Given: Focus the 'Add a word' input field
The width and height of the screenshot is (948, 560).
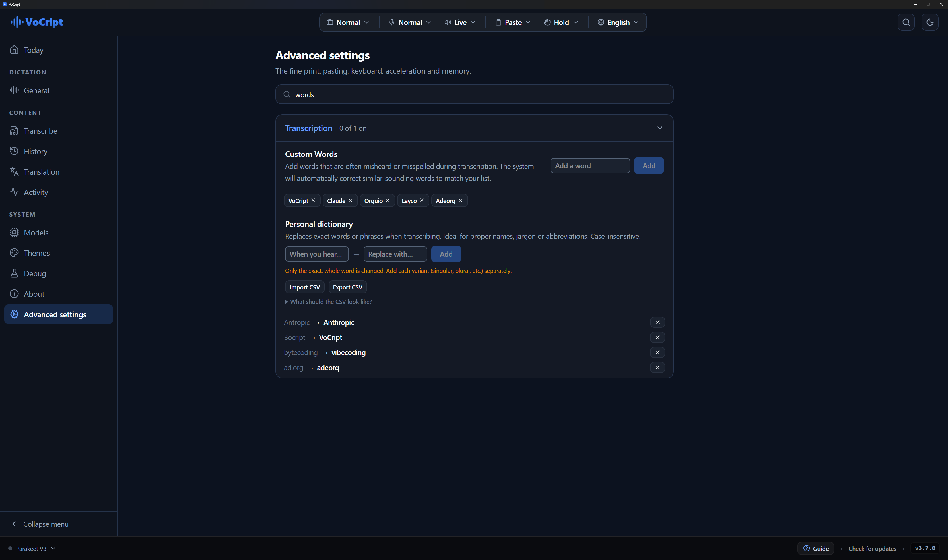Looking at the screenshot, I should coord(590,166).
